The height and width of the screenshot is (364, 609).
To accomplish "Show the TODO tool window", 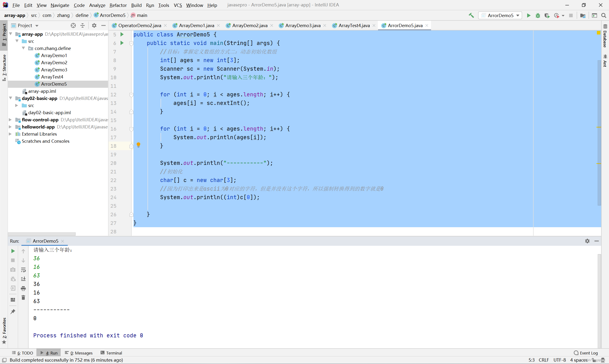I will point(23,353).
